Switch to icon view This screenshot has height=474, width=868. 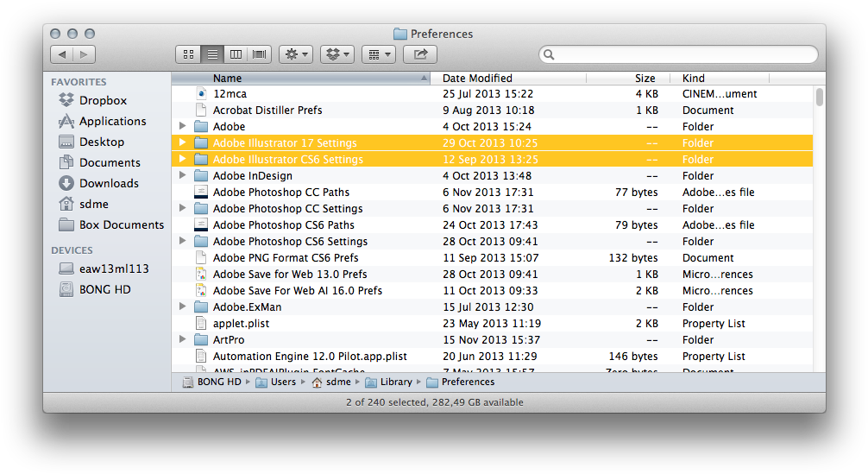tap(188, 54)
